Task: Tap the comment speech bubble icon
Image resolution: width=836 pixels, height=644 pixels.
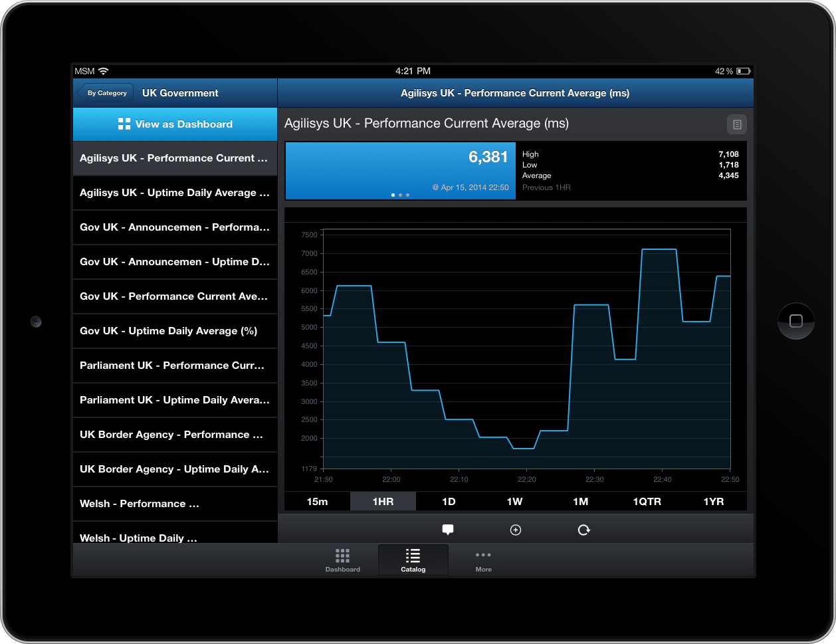Action: coord(448,530)
